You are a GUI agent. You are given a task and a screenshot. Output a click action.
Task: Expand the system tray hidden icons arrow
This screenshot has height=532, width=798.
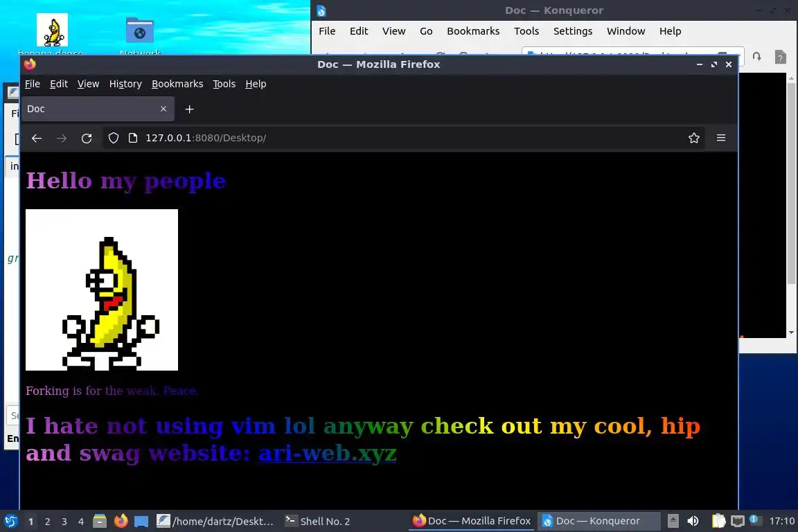point(673,521)
